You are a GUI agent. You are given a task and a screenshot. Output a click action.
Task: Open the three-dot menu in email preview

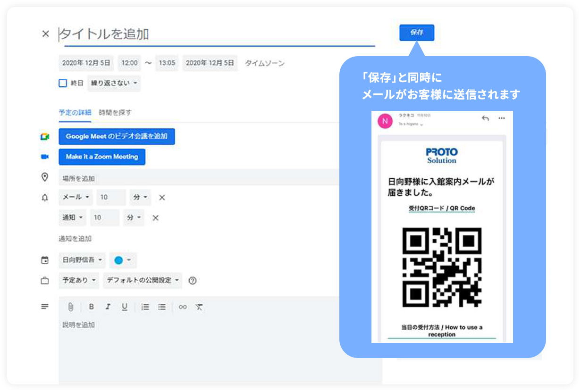[x=502, y=118]
